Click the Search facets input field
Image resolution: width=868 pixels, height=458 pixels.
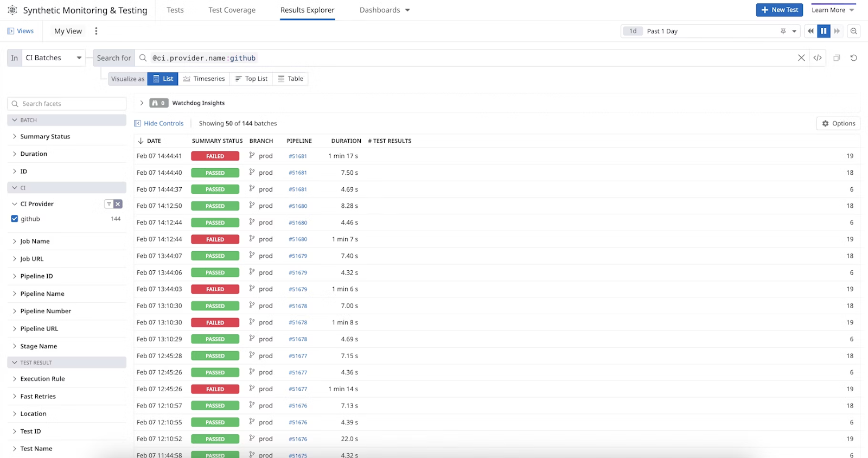[71, 104]
